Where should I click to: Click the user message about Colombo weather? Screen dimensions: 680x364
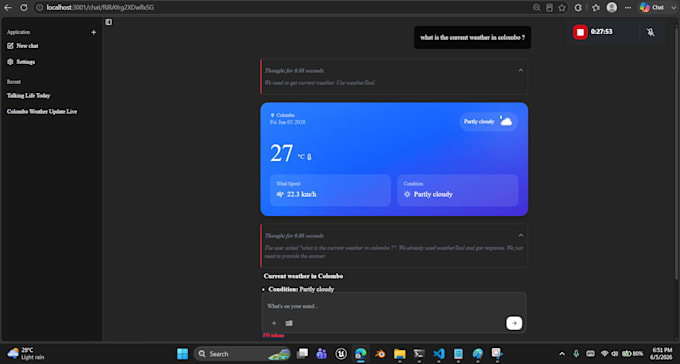[472, 37]
